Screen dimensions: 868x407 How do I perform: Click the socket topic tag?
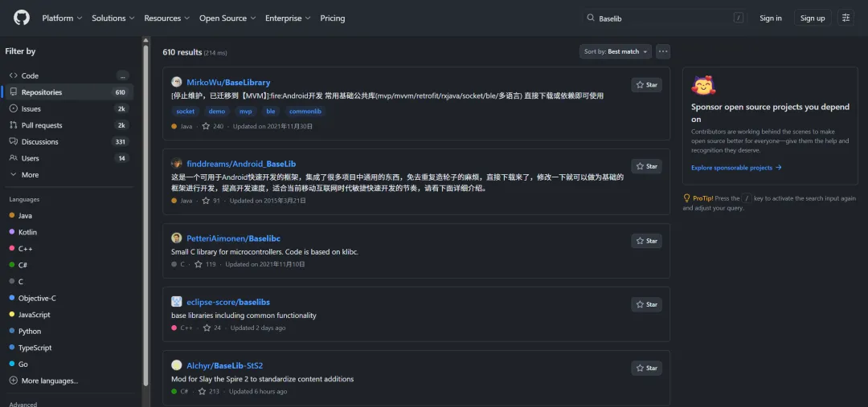pos(186,111)
